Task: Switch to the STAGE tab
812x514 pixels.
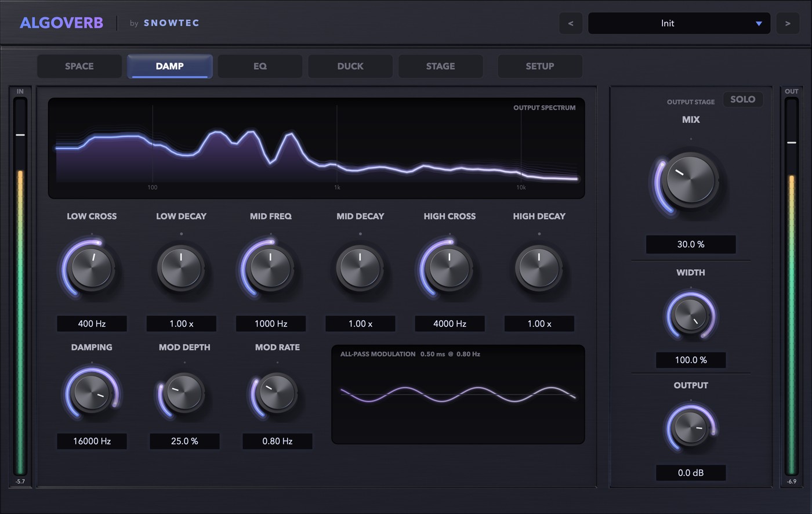Action: click(x=441, y=66)
